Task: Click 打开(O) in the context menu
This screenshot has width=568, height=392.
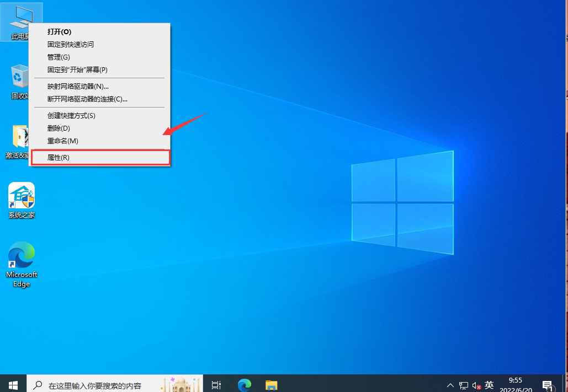Action: click(59, 32)
